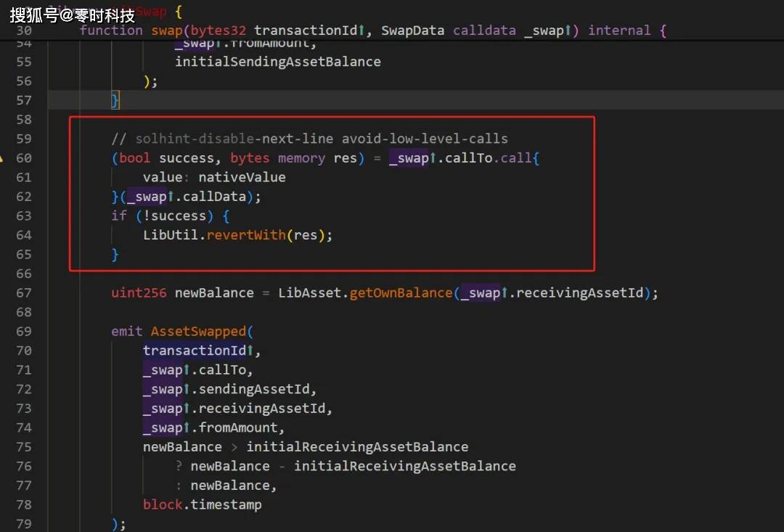
Task: Click 'callData' on line 62
Action: pyautogui.click(x=214, y=197)
